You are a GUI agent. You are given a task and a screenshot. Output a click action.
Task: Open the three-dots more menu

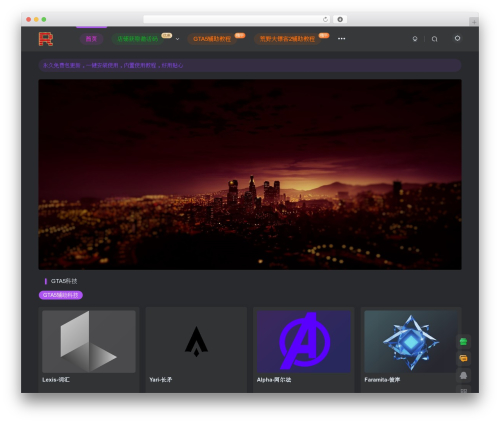tap(341, 39)
